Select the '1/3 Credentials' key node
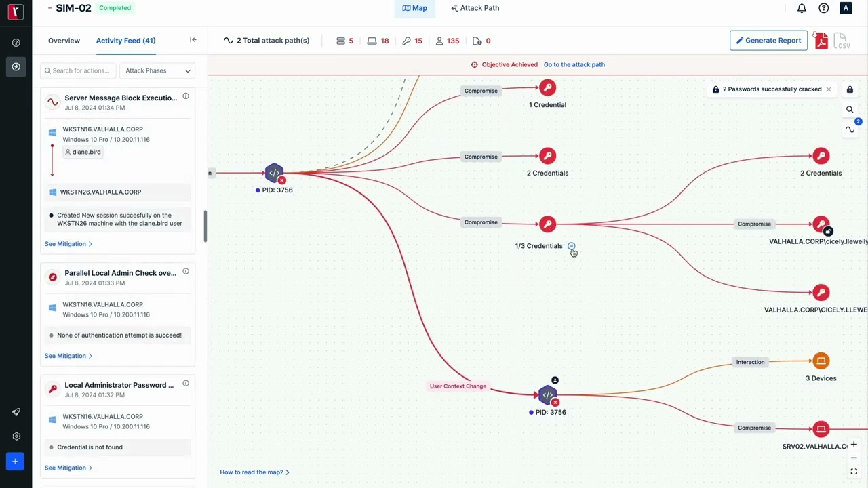The image size is (868, 488). 547,224
